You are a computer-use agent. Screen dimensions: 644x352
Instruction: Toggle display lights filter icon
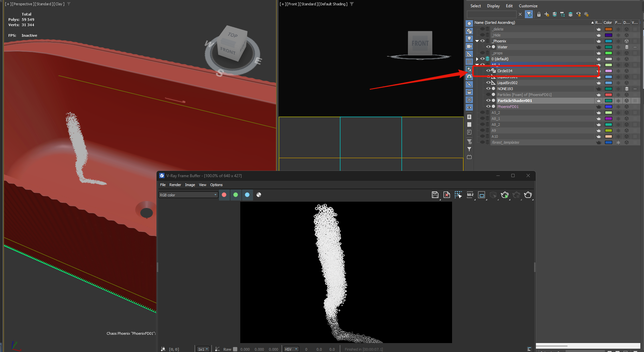click(x=469, y=39)
